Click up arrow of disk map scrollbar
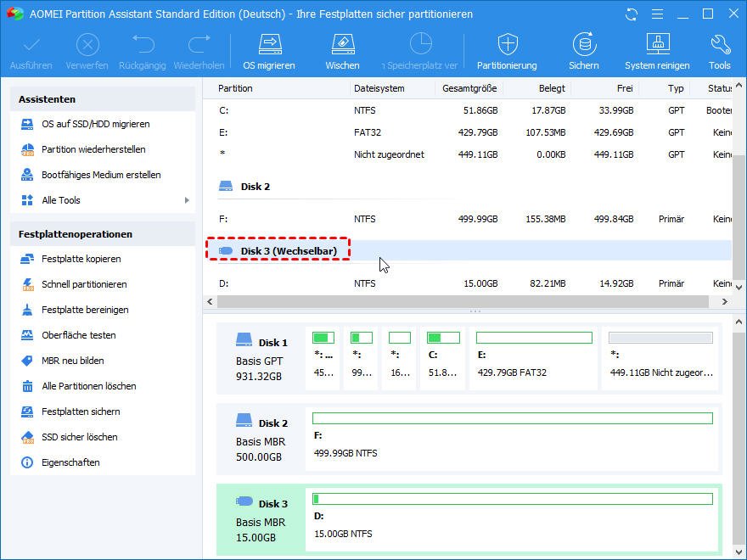This screenshot has width=747, height=560. (x=739, y=322)
